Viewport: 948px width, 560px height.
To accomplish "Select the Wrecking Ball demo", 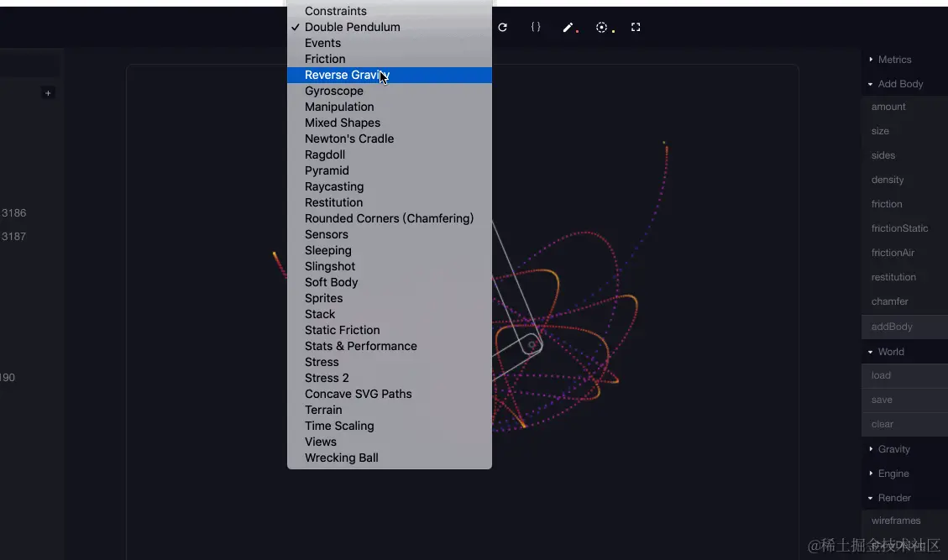I will pyautogui.click(x=341, y=458).
